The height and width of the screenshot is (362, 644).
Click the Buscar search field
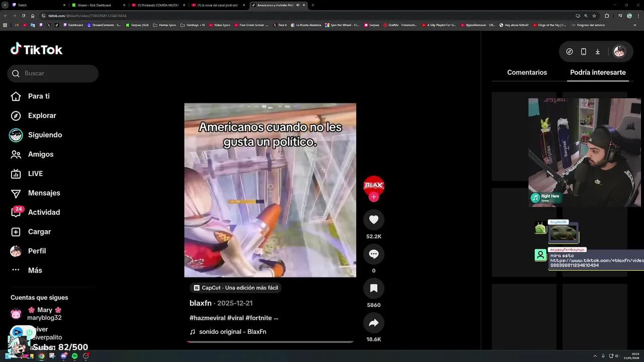(x=53, y=73)
